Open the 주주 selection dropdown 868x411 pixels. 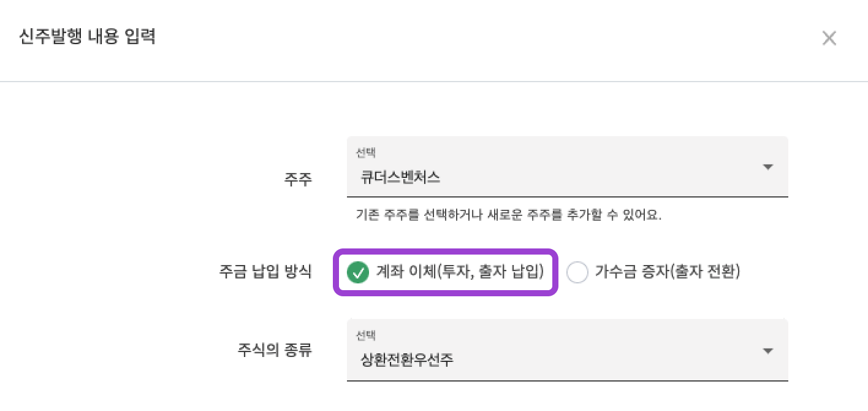coord(566,167)
